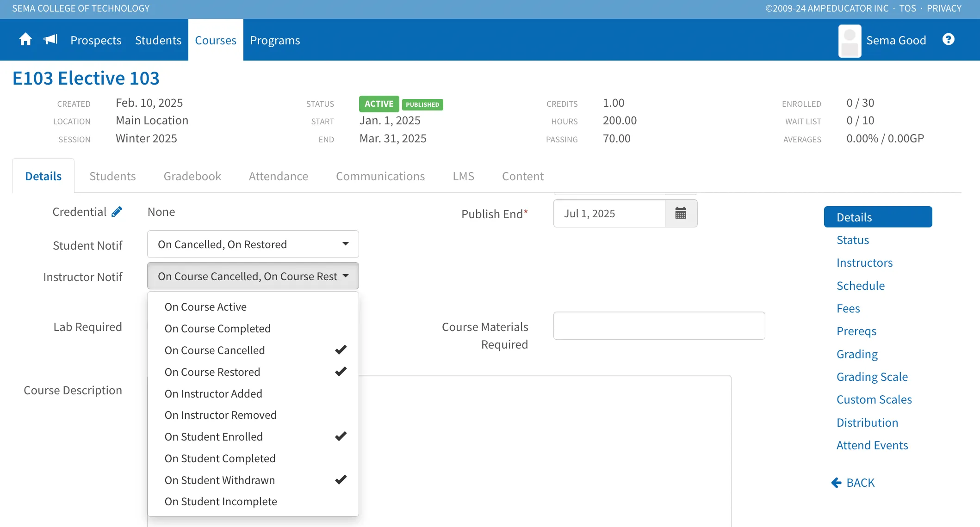Screen dimensions: 980x527
Task: Uncheck On Student Enrolled option
Action: 253,437
